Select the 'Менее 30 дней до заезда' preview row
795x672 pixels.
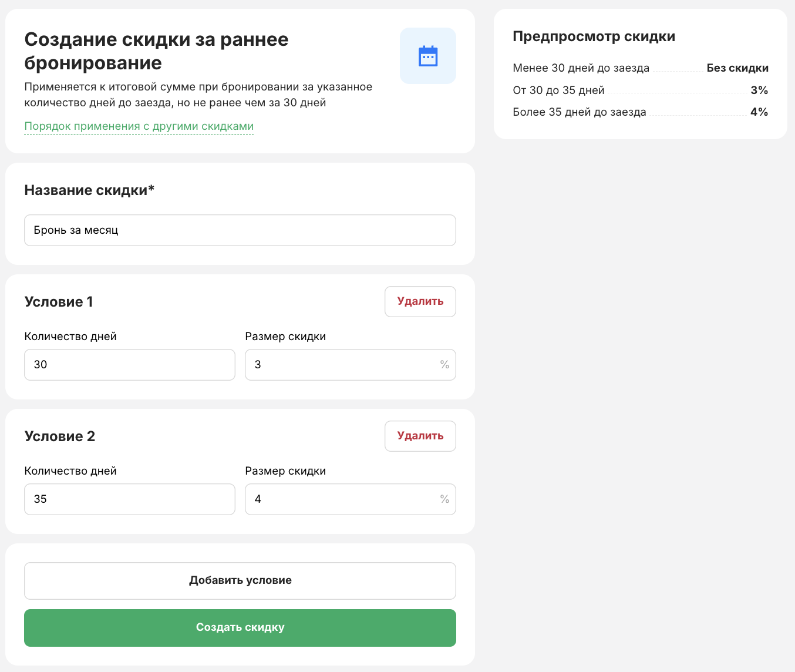point(641,68)
